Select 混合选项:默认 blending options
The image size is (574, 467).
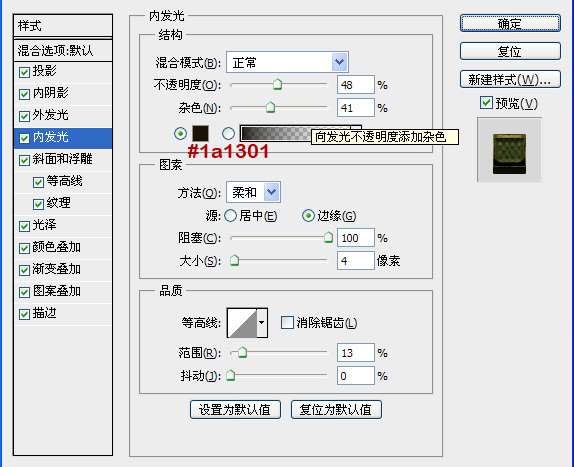point(63,50)
